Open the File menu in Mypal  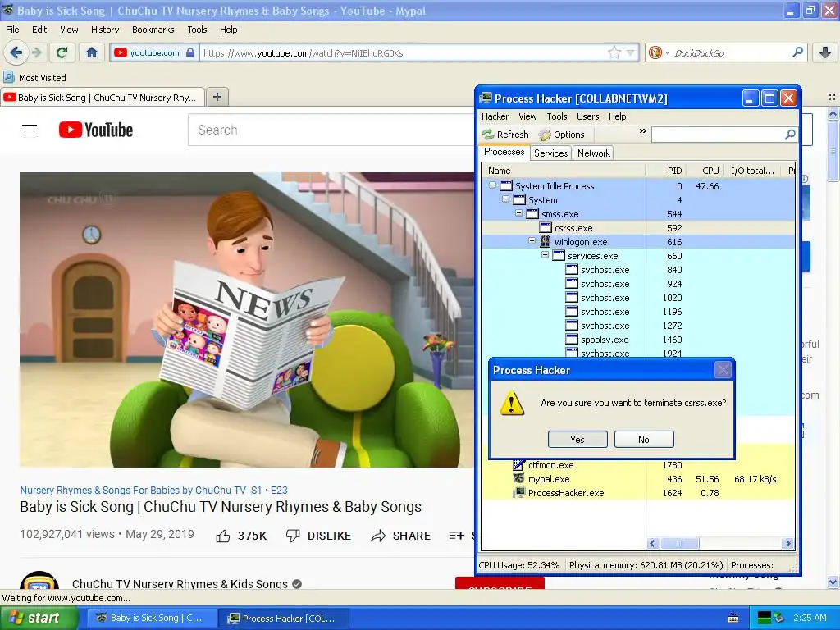point(12,30)
